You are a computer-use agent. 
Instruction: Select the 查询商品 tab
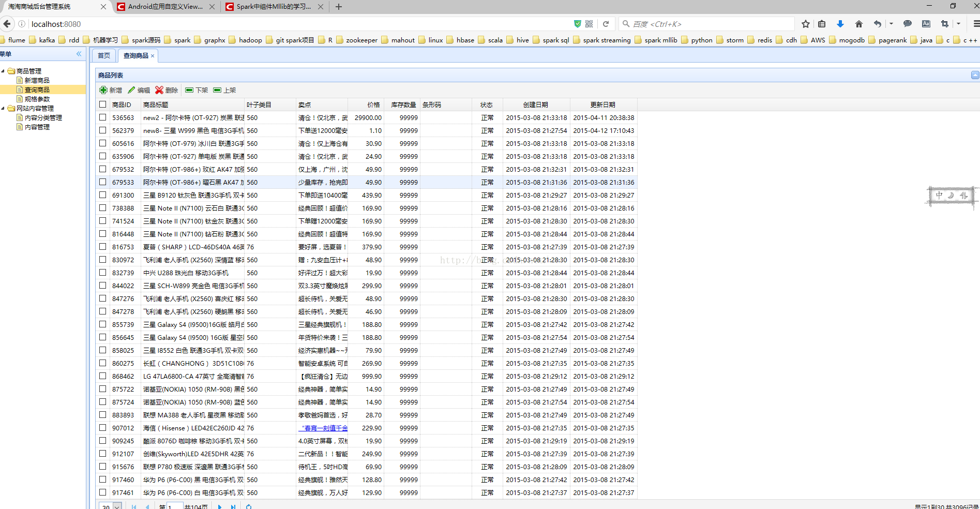[x=135, y=55]
